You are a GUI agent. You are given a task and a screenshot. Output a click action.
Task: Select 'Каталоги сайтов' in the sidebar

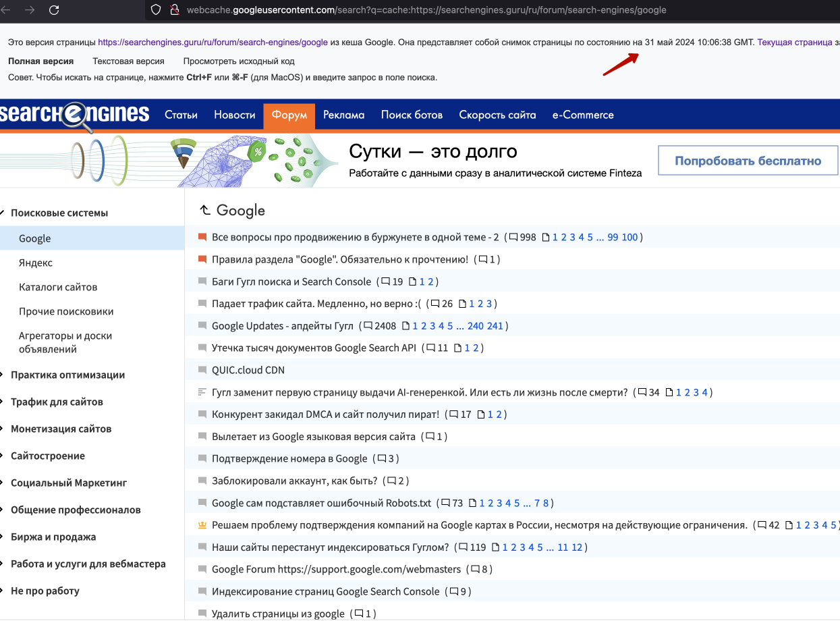58,287
